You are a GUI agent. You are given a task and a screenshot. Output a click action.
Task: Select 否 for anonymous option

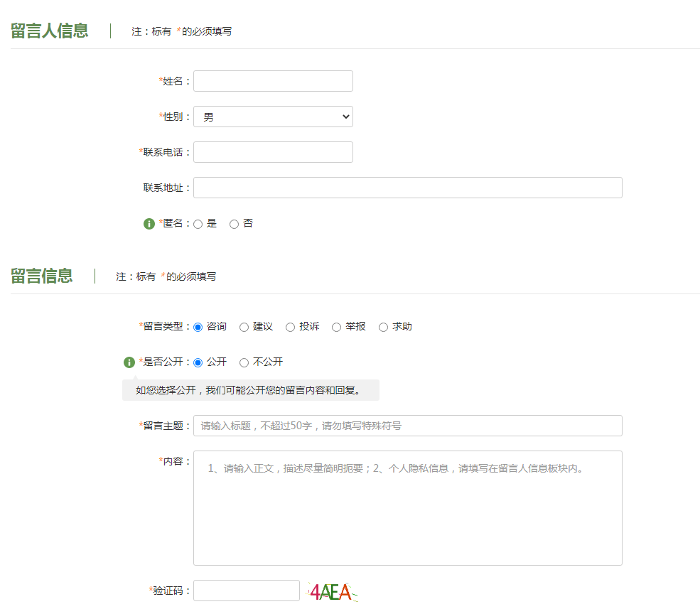tap(234, 224)
